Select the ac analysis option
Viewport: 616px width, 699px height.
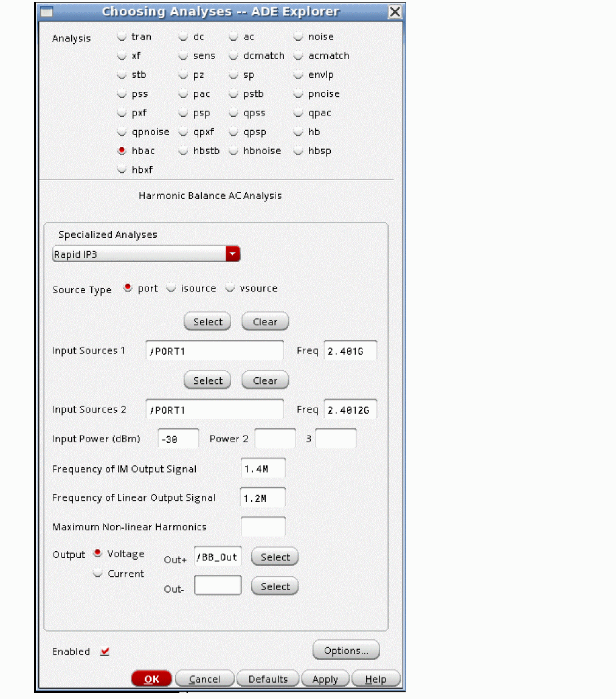click(x=234, y=37)
